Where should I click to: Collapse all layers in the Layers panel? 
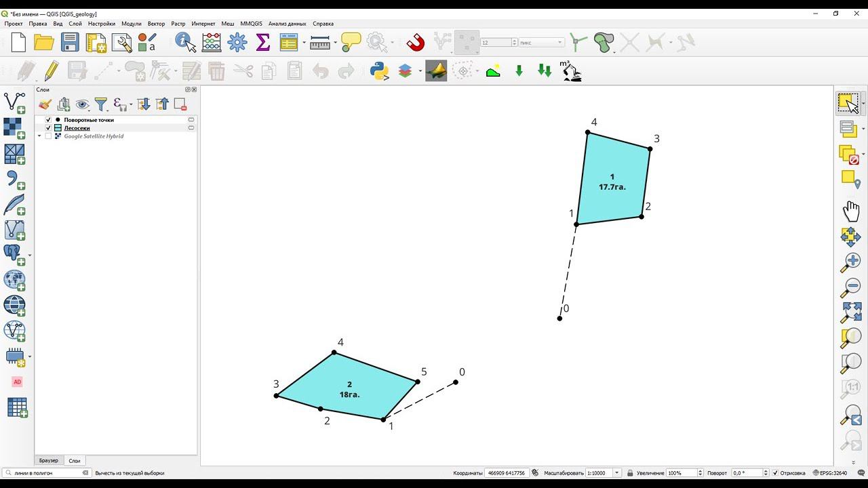[162, 104]
